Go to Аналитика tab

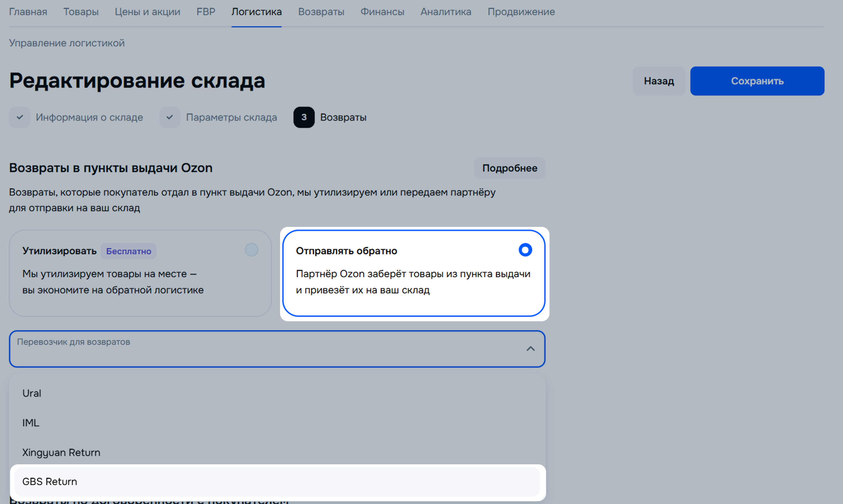point(446,12)
